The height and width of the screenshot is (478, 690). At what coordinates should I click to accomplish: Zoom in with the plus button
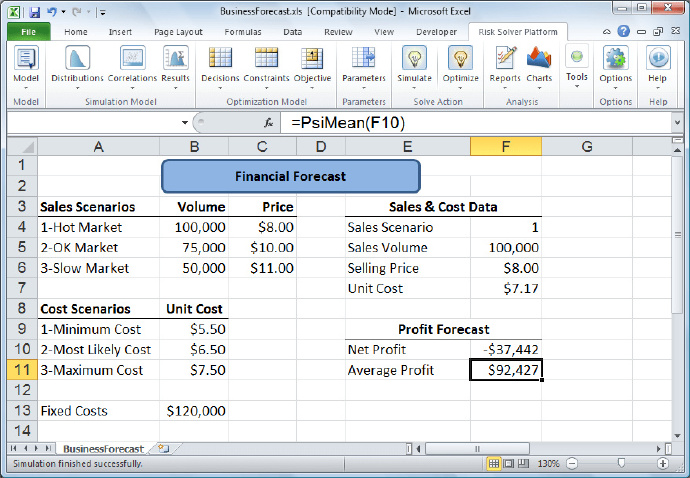coord(663,463)
